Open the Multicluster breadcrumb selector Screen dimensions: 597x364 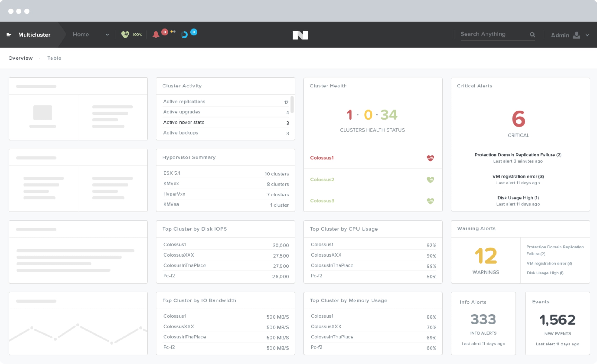pos(34,35)
